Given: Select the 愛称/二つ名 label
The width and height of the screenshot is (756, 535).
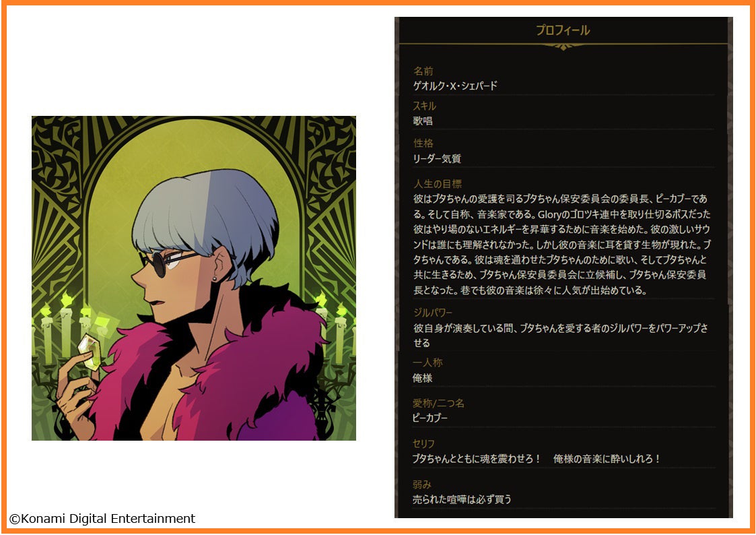Looking at the screenshot, I should pyautogui.click(x=438, y=403).
